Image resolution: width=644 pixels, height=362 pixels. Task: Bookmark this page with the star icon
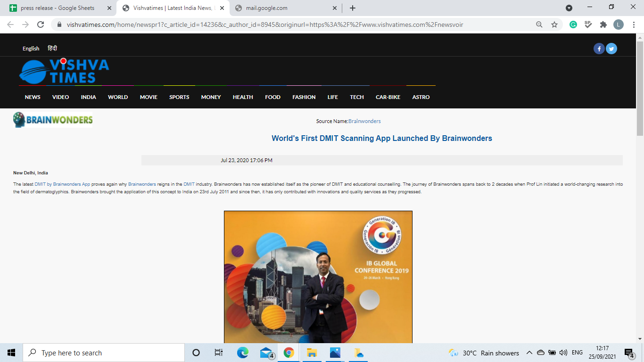pos(554,25)
